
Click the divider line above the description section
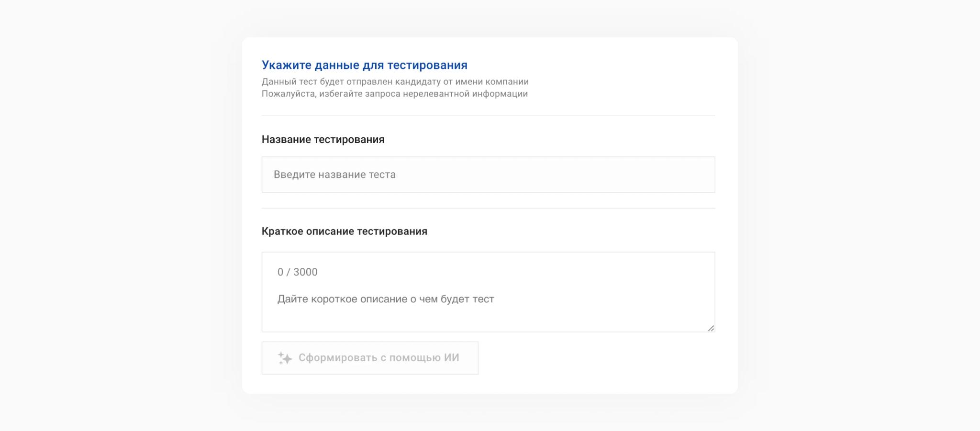pyautogui.click(x=488, y=208)
